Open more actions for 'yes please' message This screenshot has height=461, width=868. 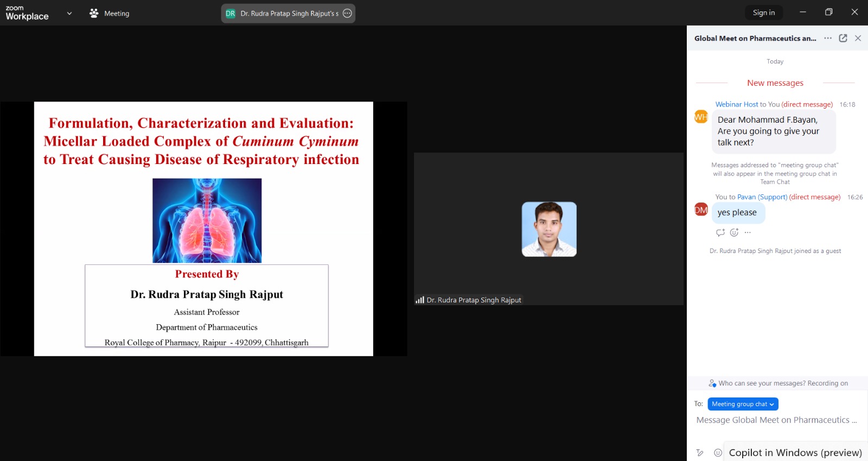click(x=748, y=232)
